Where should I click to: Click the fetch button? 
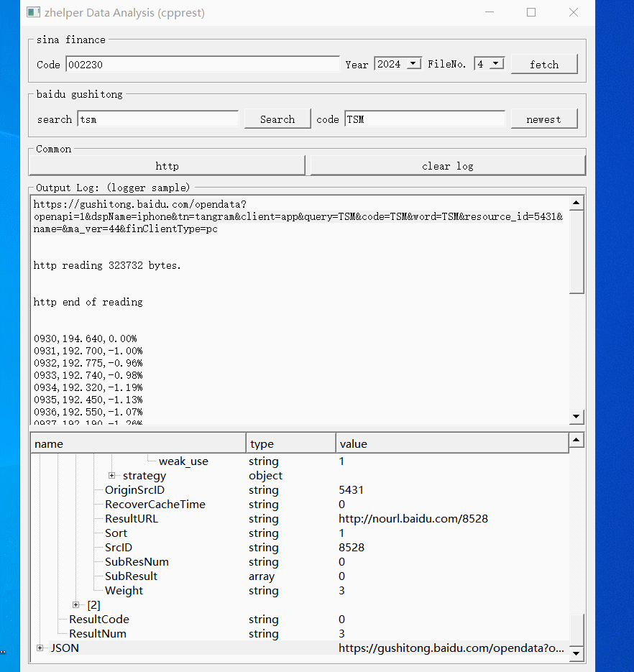point(544,64)
